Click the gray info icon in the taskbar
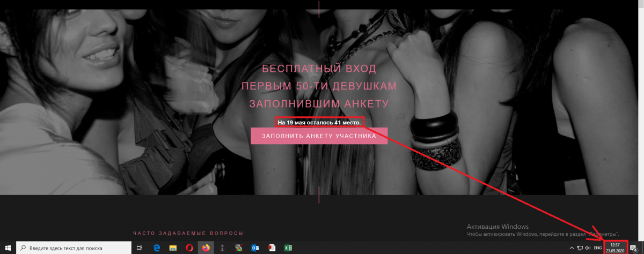Viewport: 644px width, 254px height. 222,248
